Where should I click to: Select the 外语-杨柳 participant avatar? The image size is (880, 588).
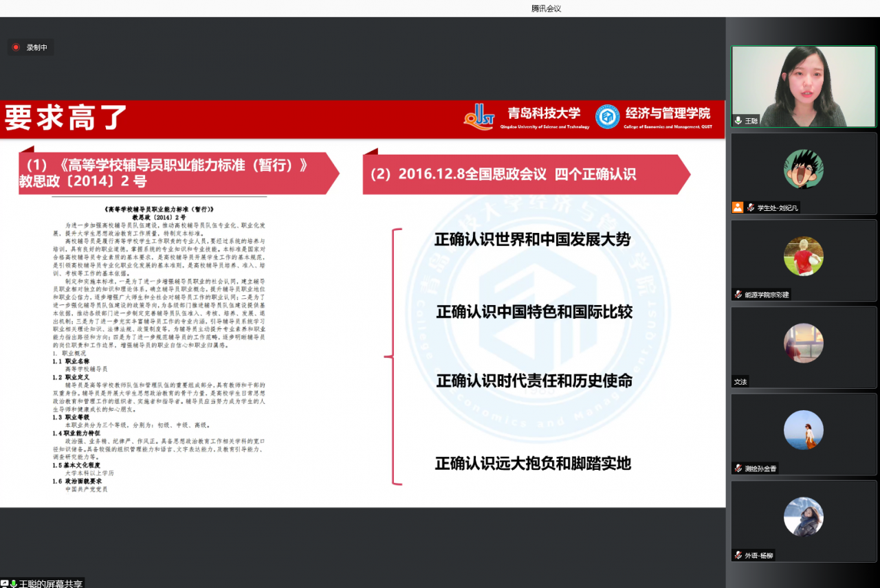click(x=803, y=517)
